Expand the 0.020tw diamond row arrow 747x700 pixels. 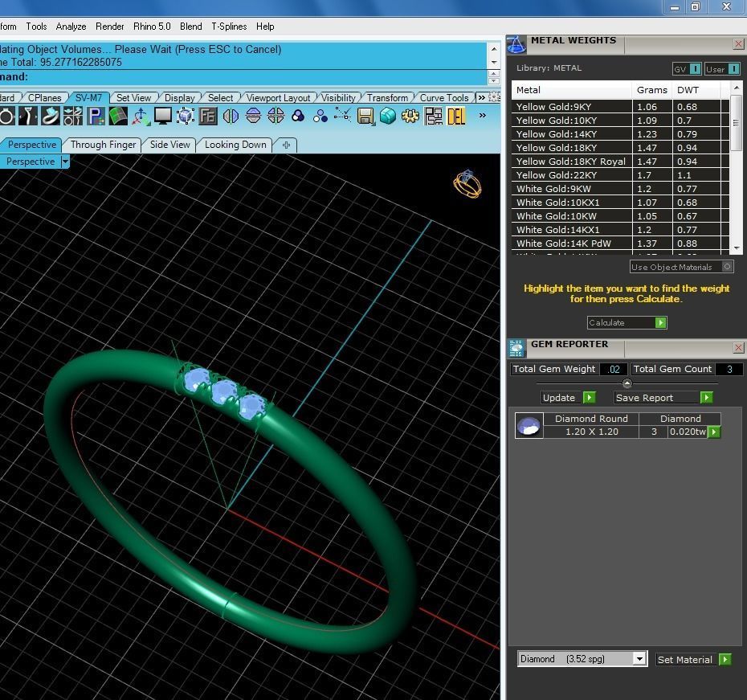pos(713,432)
